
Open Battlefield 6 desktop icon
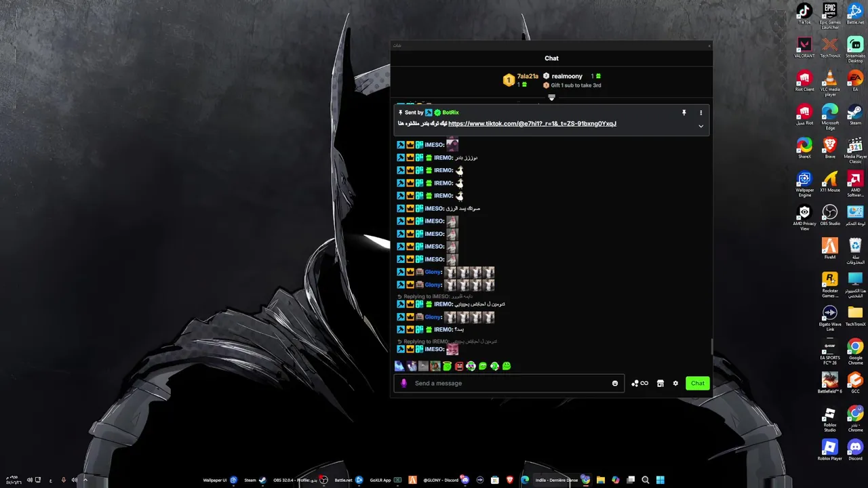830,382
